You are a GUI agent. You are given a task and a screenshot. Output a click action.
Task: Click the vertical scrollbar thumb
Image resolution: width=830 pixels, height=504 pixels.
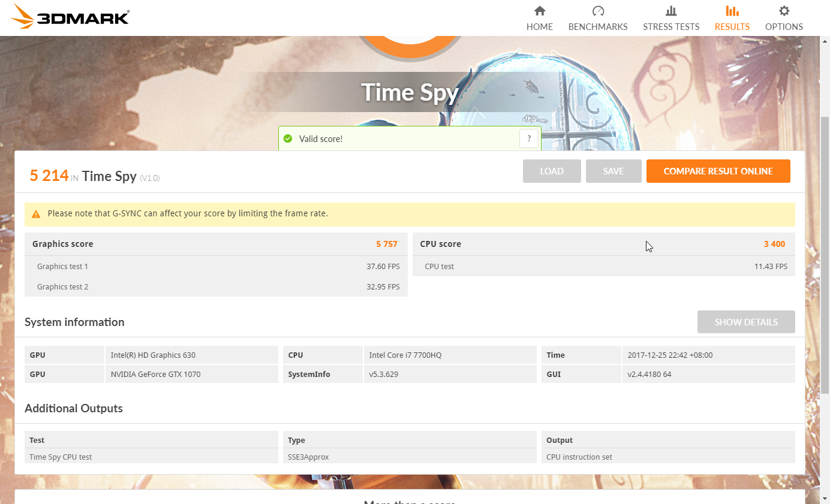click(825, 255)
